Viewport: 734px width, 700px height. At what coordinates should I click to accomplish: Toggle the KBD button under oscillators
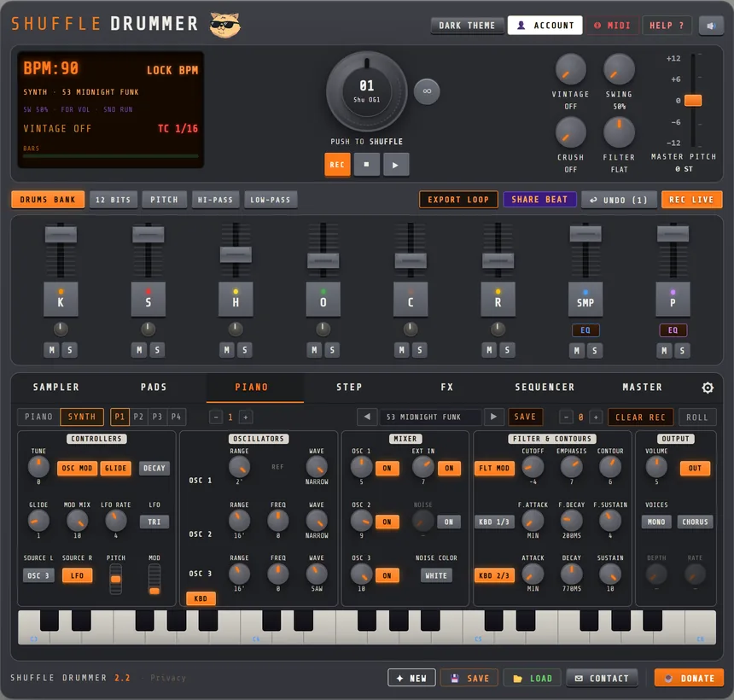click(x=201, y=598)
